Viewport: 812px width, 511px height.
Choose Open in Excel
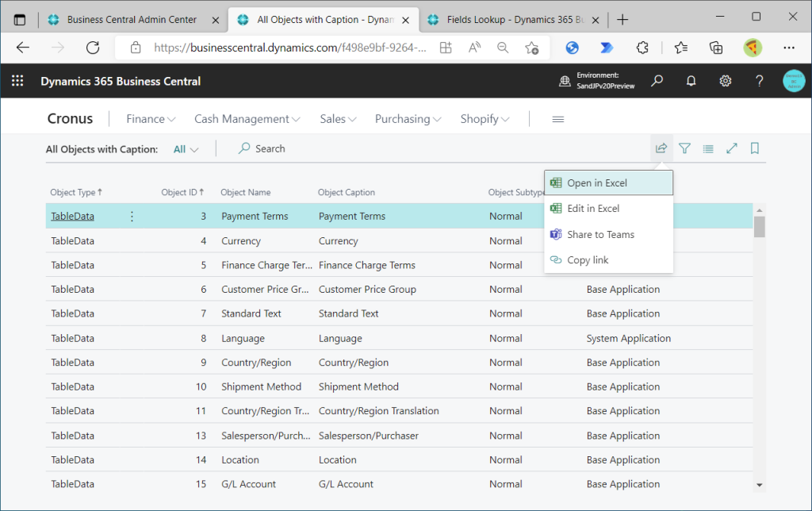coord(608,183)
